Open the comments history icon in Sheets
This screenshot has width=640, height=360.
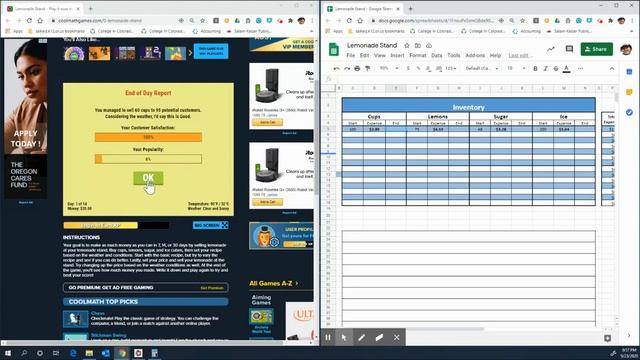(569, 49)
